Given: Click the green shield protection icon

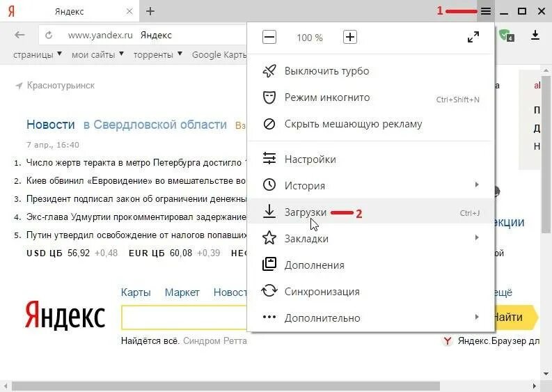Looking at the screenshot, I should (506, 36).
